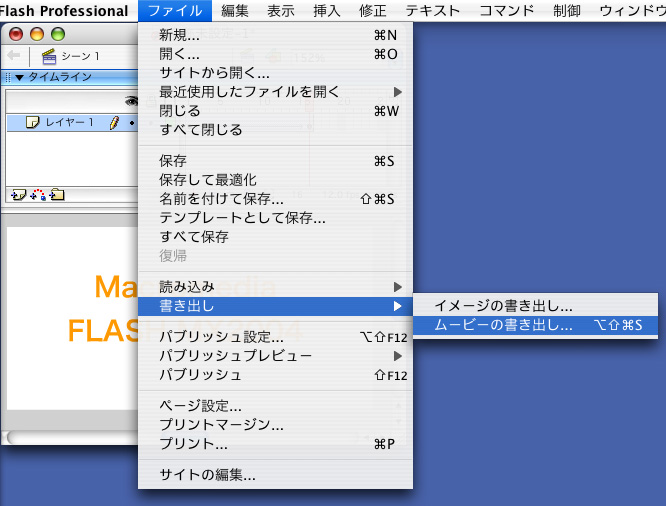
Task: Click the add motion guide icon
Action: click(38, 195)
